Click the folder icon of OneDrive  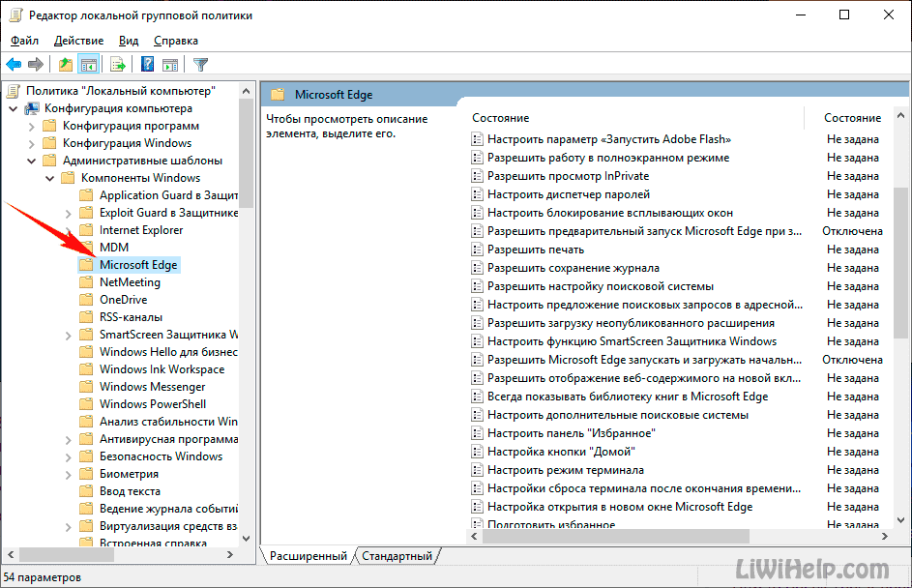86,300
